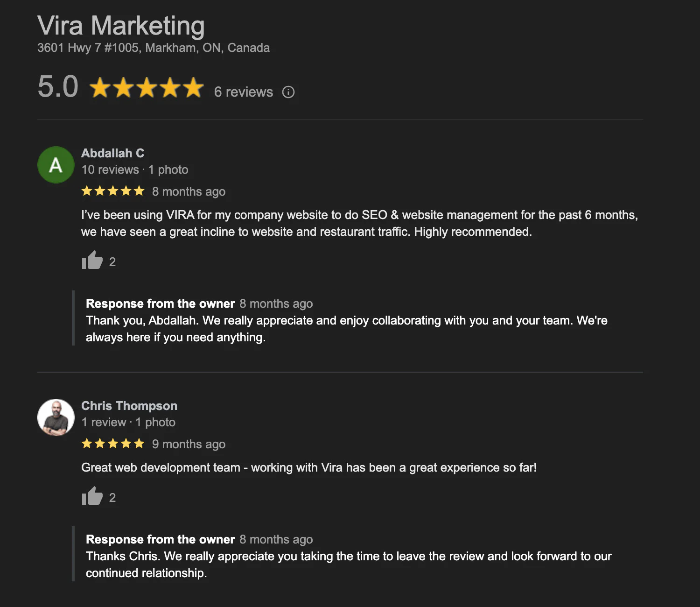
Task: Open the Vira Marketing business name
Action: (121, 26)
